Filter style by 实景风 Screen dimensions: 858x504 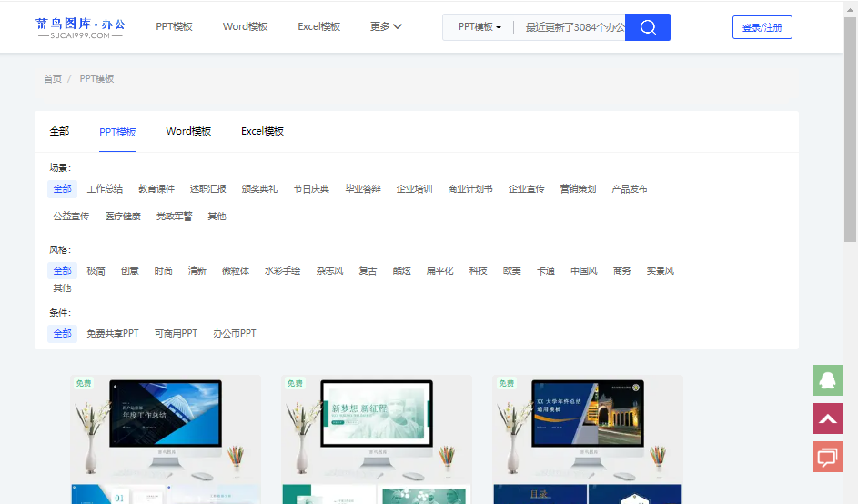tap(661, 271)
